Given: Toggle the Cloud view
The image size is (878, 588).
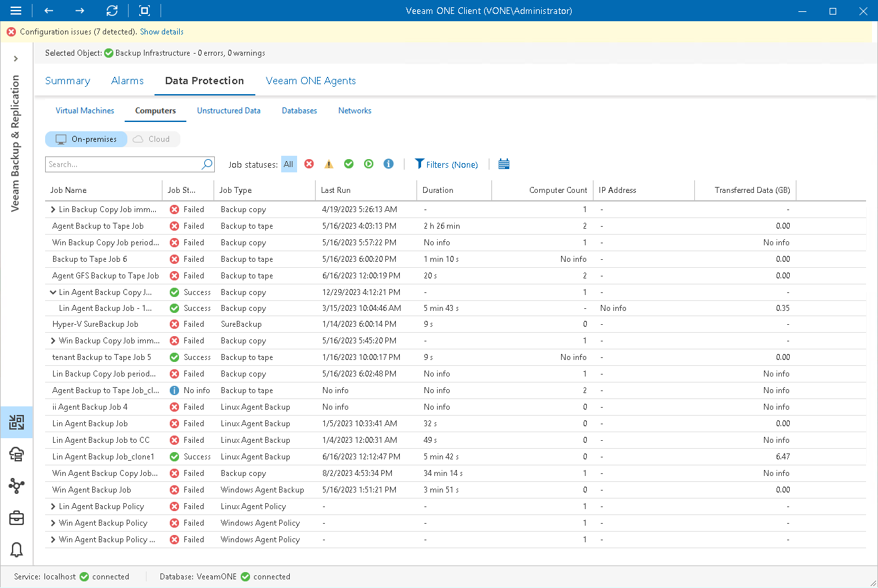Looking at the screenshot, I should coord(153,139).
